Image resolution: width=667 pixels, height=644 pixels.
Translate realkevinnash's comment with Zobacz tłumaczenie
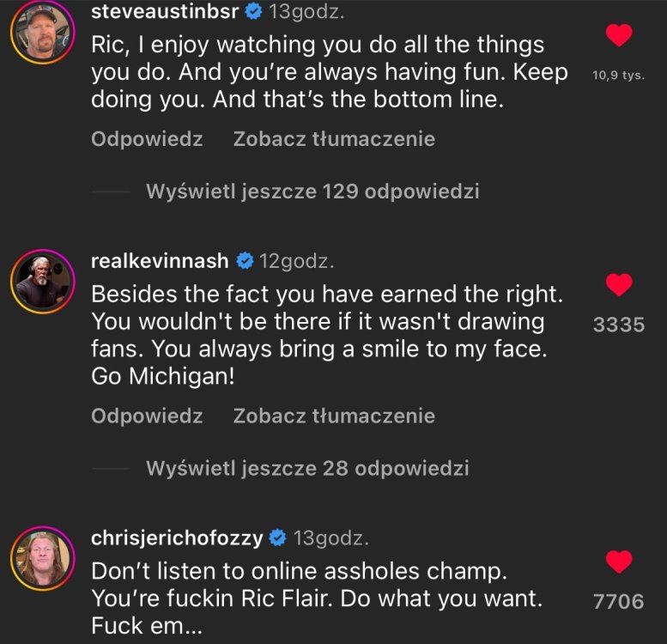(x=334, y=416)
